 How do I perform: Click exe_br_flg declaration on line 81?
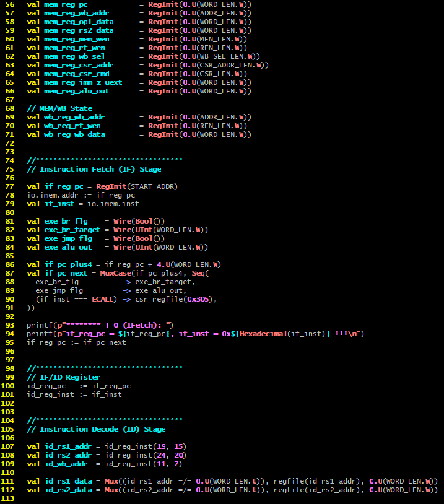pos(66,222)
